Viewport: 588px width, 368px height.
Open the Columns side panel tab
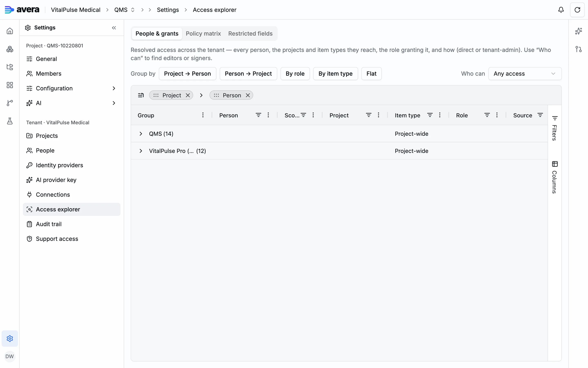(x=555, y=177)
